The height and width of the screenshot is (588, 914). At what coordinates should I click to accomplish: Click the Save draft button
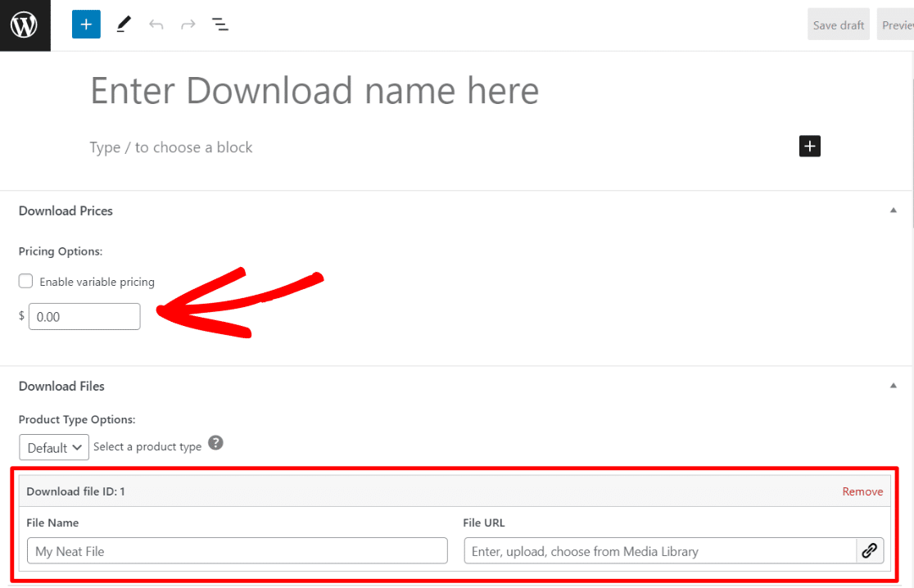pos(838,24)
